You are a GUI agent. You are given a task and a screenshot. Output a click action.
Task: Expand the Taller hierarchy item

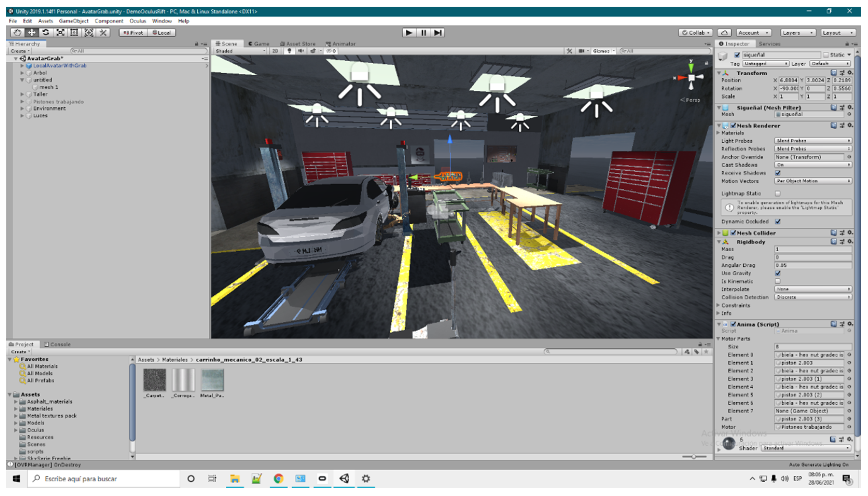tap(22, 94)
